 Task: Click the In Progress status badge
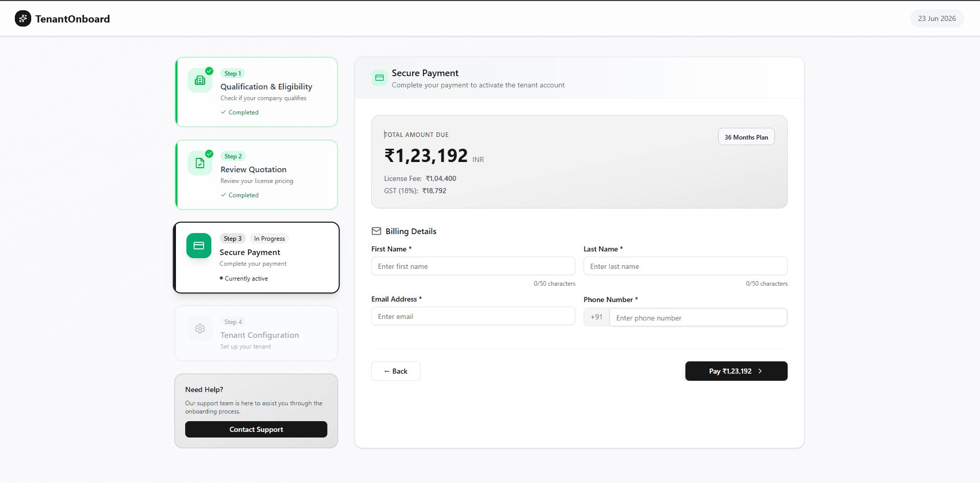click(x=270, y=239)
